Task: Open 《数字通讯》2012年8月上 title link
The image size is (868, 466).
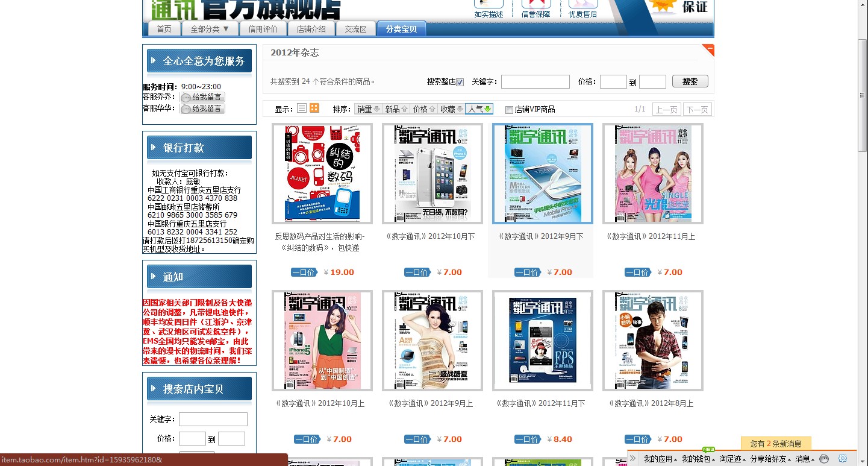Action: (651, 404)
